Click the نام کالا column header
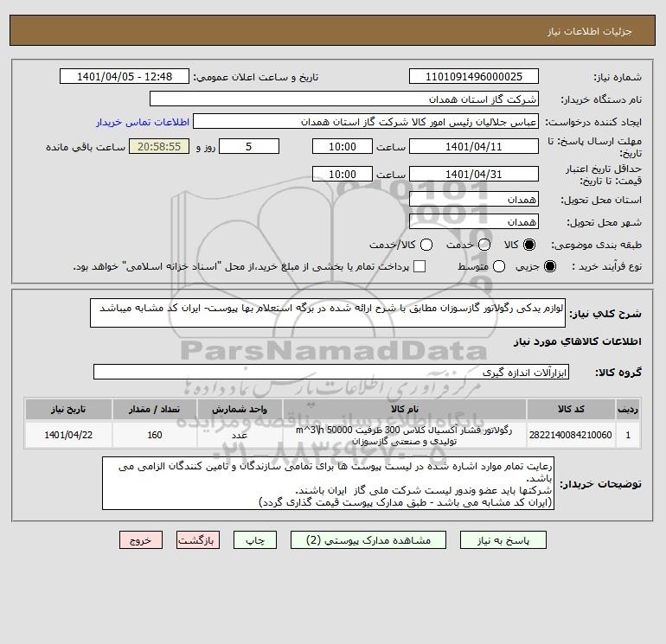666x644 pixels. pyautogui.click(x=405, y=409)
